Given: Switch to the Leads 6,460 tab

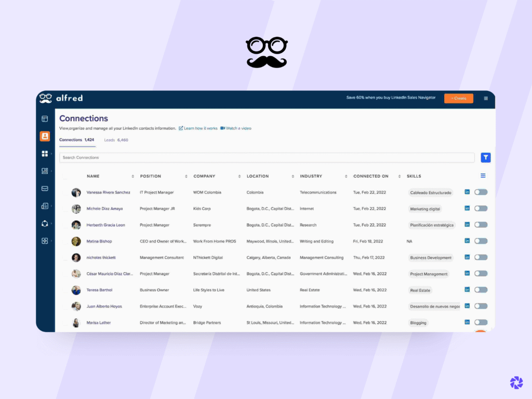Looking at the screenshot, I should 115,140.
